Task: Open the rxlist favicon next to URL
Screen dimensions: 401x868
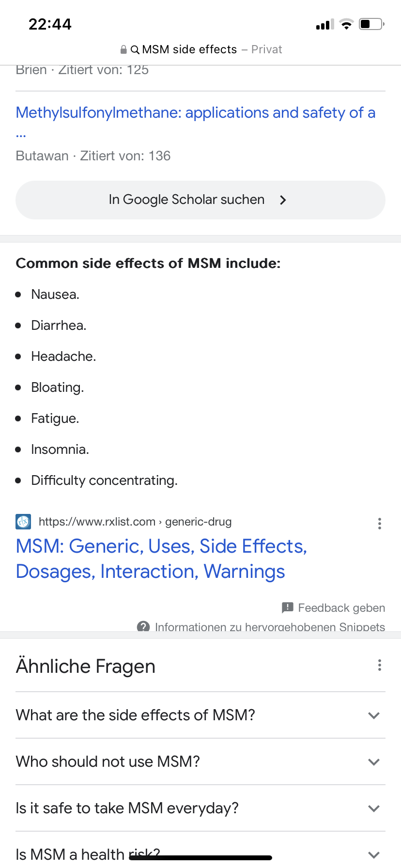Action: click(x=23, y=522)
